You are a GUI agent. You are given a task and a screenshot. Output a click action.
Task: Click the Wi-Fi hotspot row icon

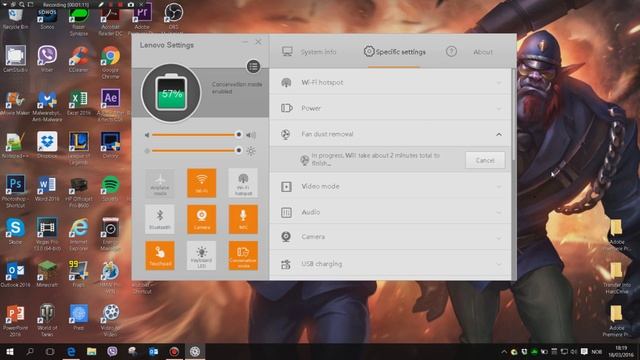tap(286, 82)
